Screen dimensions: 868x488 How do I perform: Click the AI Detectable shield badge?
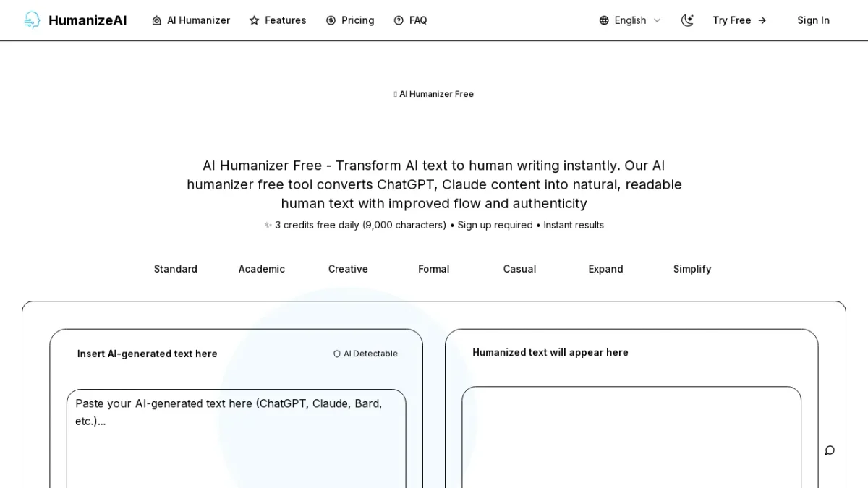click(x=365, y=354)
